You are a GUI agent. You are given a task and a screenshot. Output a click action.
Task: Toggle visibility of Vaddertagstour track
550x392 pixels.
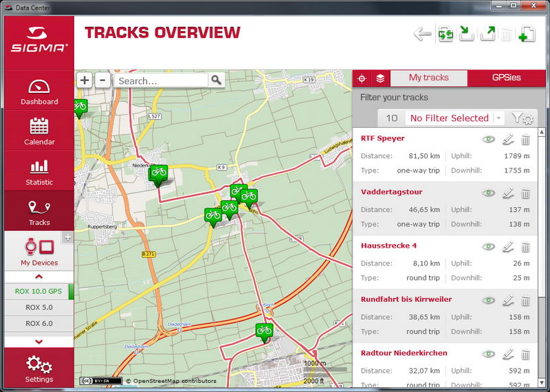(488, 193)
